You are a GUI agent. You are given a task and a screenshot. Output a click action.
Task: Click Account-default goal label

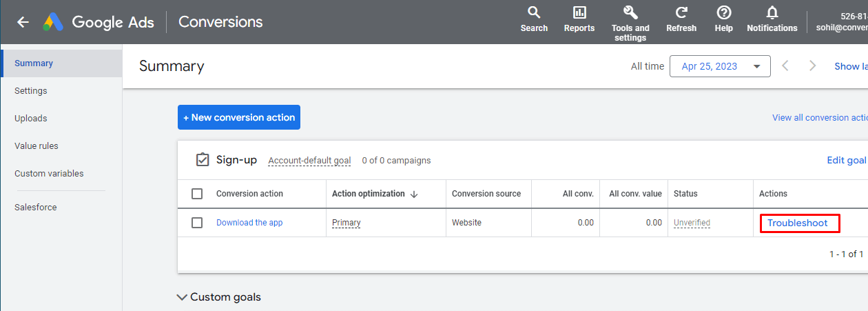point(309,161)
